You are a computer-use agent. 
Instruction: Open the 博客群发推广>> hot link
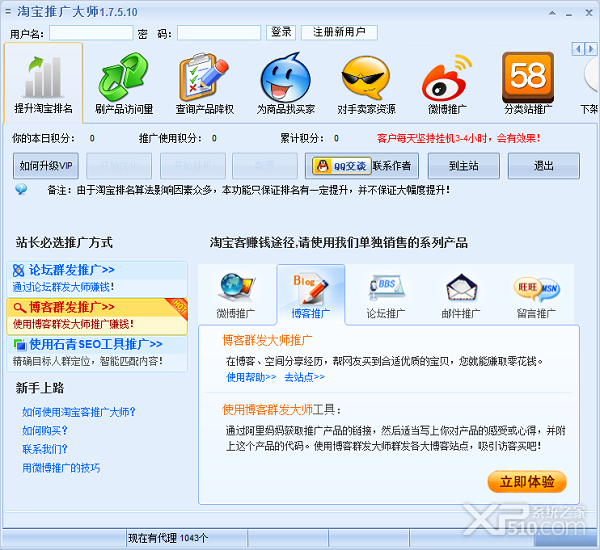click(x=72, y=307)
